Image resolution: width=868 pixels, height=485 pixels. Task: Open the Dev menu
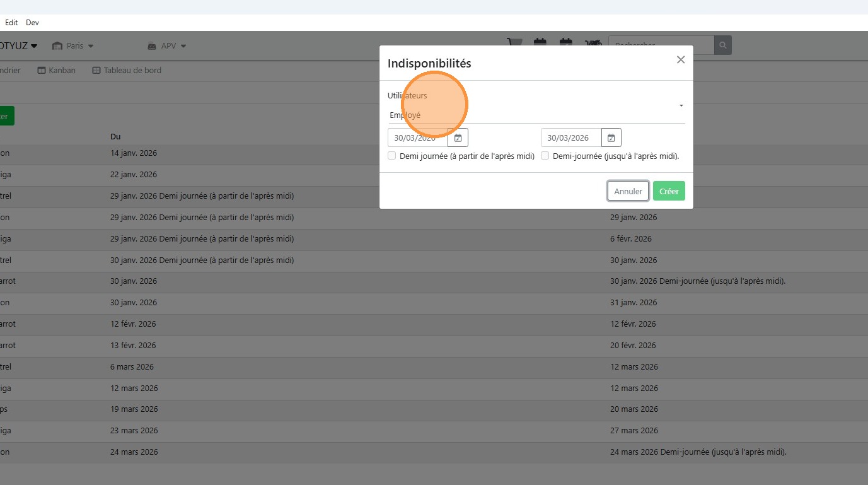32,23
